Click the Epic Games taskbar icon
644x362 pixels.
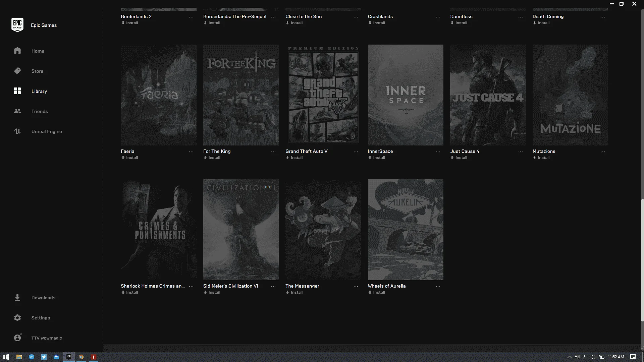(69, 357)
